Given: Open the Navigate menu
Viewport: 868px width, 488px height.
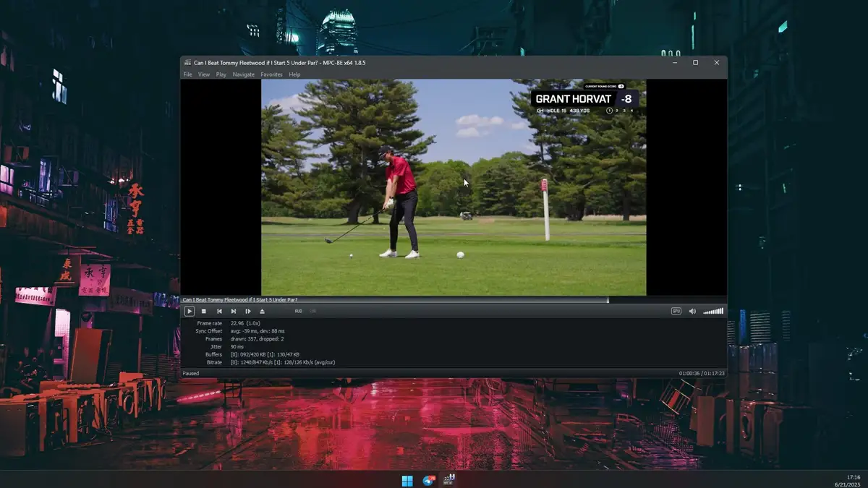Looking at the screenshot, I should pos(243,74).
